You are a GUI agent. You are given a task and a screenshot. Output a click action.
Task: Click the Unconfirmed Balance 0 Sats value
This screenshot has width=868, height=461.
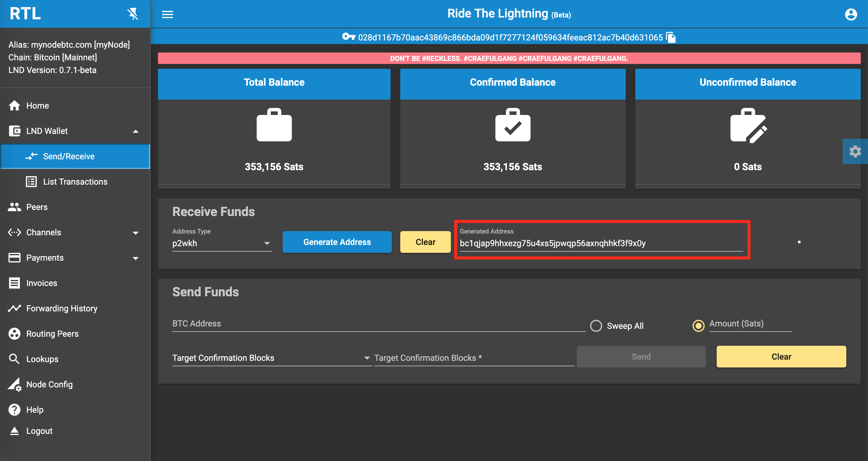(748, 167)
